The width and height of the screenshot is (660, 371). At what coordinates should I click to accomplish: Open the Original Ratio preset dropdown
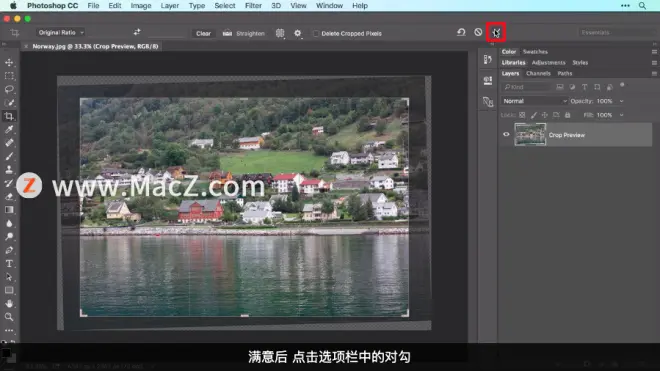coord(61,32)
